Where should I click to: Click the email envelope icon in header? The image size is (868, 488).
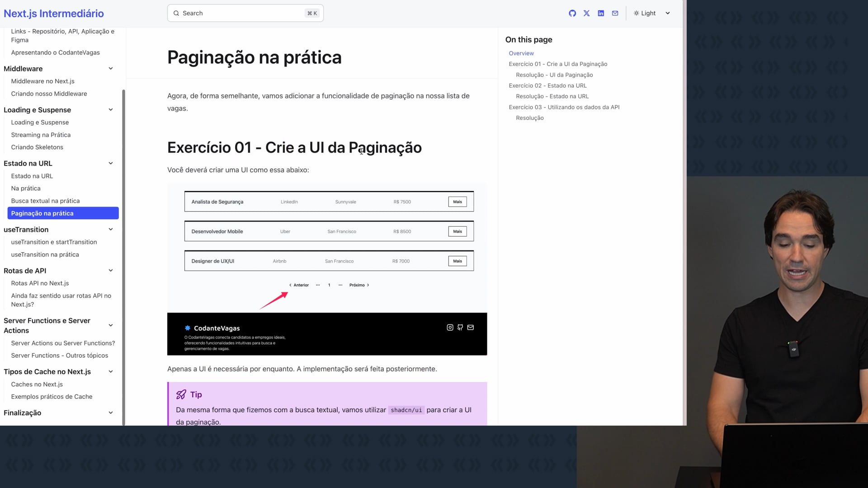(x=615, y=13)
